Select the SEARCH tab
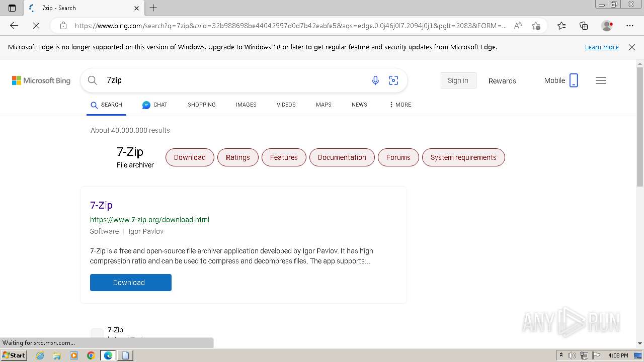 tap(106, 105)
